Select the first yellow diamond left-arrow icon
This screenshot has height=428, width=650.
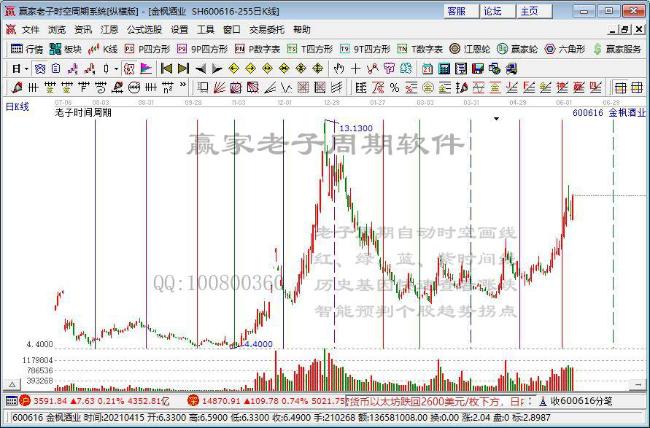point(234,69)
